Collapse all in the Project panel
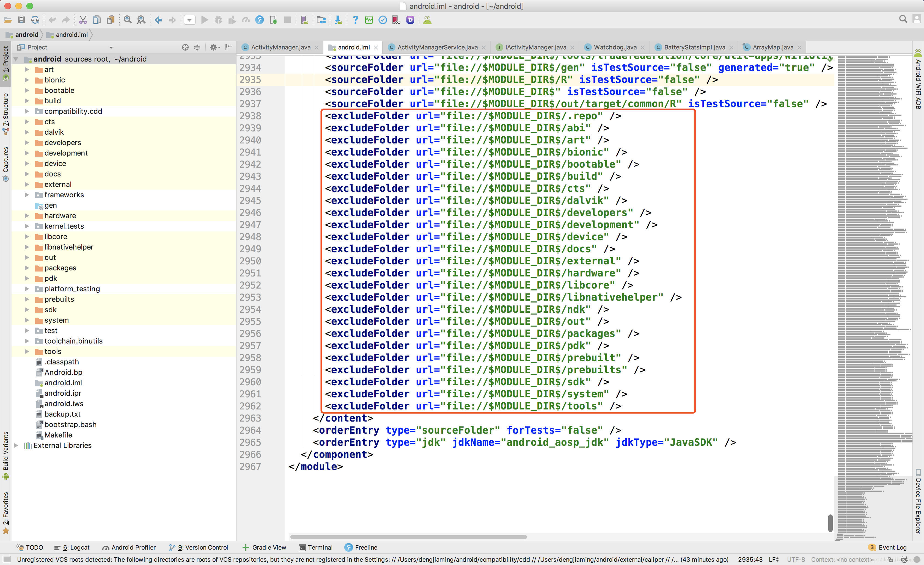The height and width of the screenshot is (565, 924). [x=197, y=47]
